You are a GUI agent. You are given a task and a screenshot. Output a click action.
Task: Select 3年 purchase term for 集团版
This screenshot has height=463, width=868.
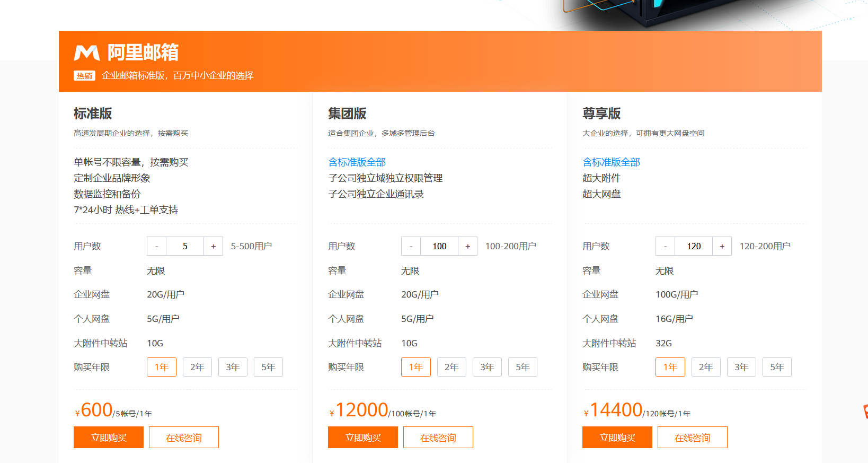487,367
